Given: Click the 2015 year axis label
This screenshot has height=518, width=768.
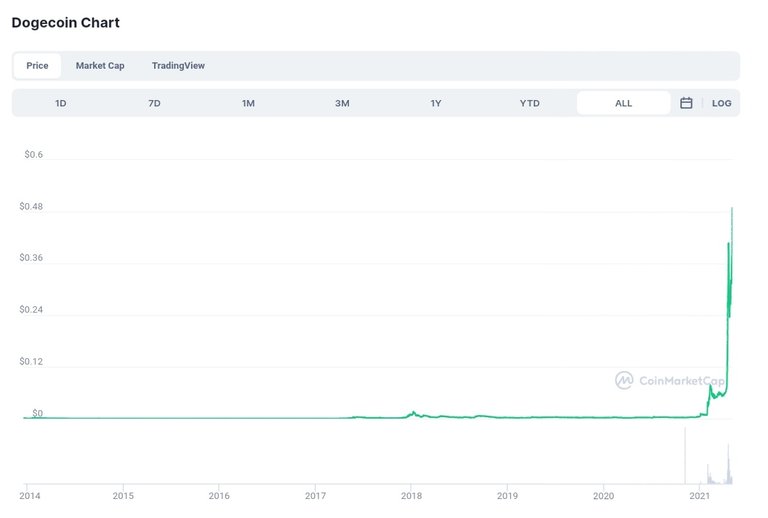Looking at the screenshot, I should pos(123,496).
